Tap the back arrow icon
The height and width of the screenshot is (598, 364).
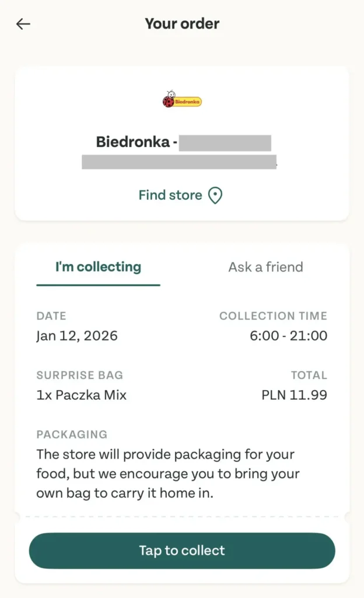(x=23, y=24)
